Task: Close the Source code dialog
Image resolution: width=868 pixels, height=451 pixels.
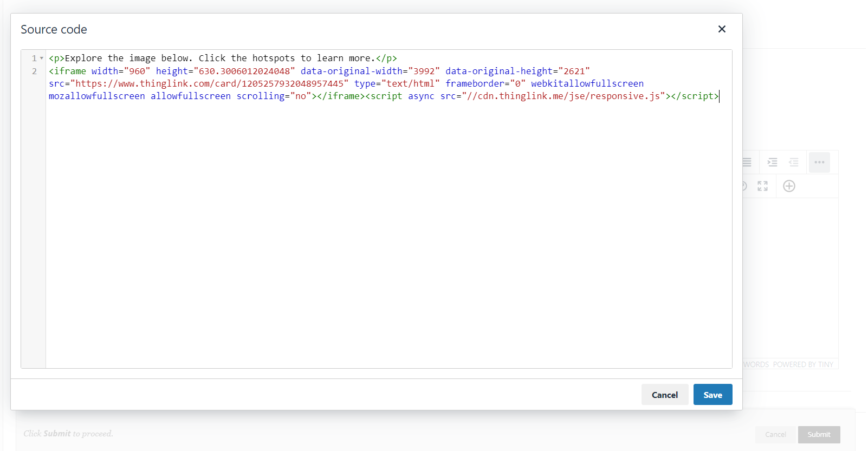Action: click(x=722, y=29)
